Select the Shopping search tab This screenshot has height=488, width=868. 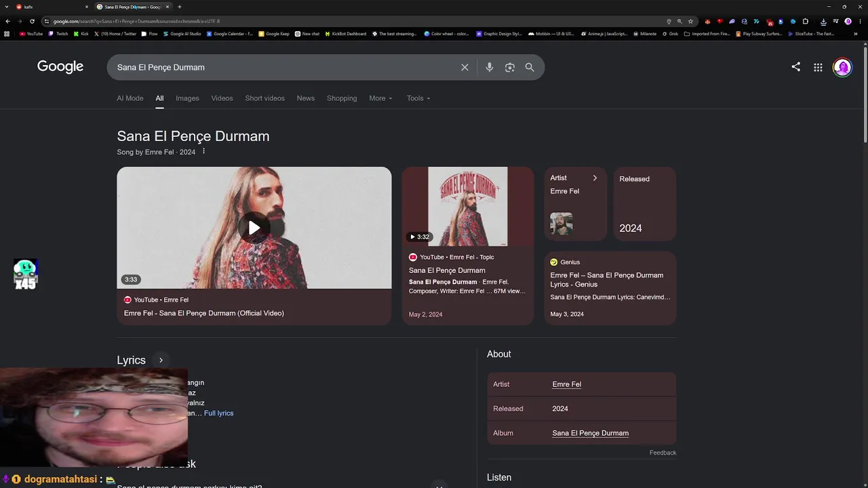click(342, 98)
